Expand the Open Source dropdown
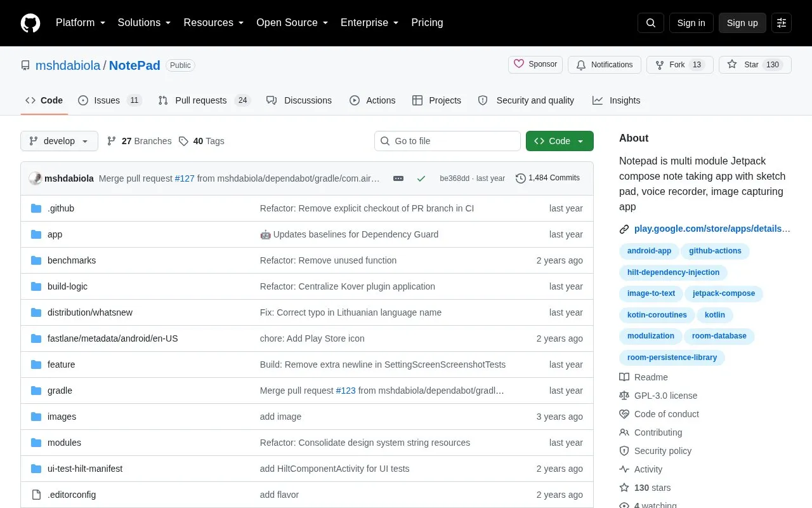 (292, 23)
